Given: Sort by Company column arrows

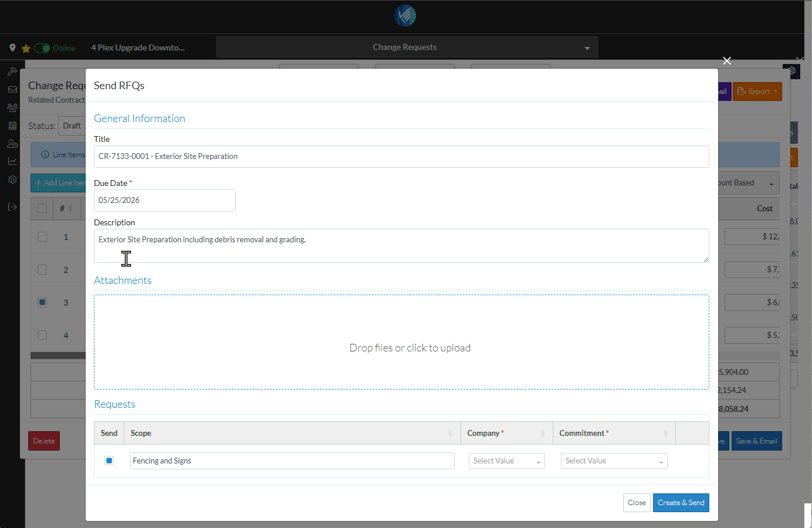Looking at the screenshot, I should click(543, 434).
